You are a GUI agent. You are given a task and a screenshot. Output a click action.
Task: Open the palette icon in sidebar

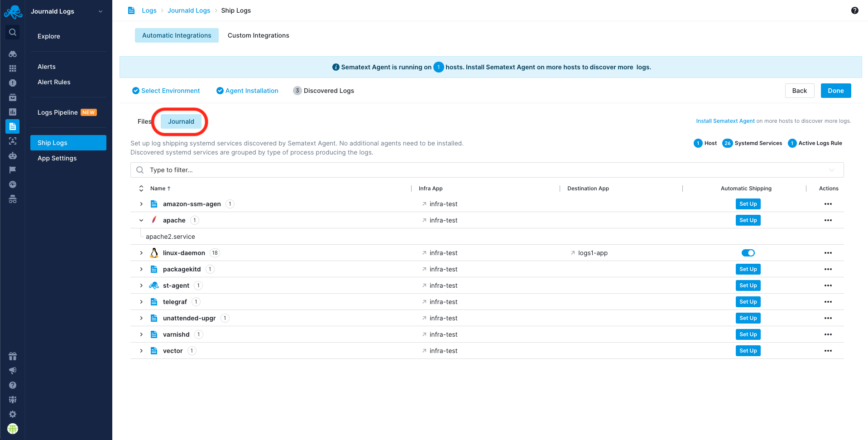click(13, 184)
